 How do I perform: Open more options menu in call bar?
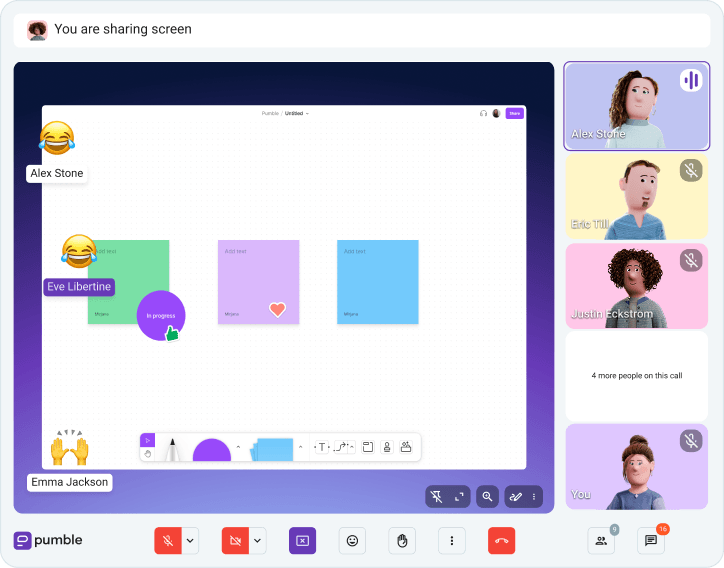(x=452, y=540)
